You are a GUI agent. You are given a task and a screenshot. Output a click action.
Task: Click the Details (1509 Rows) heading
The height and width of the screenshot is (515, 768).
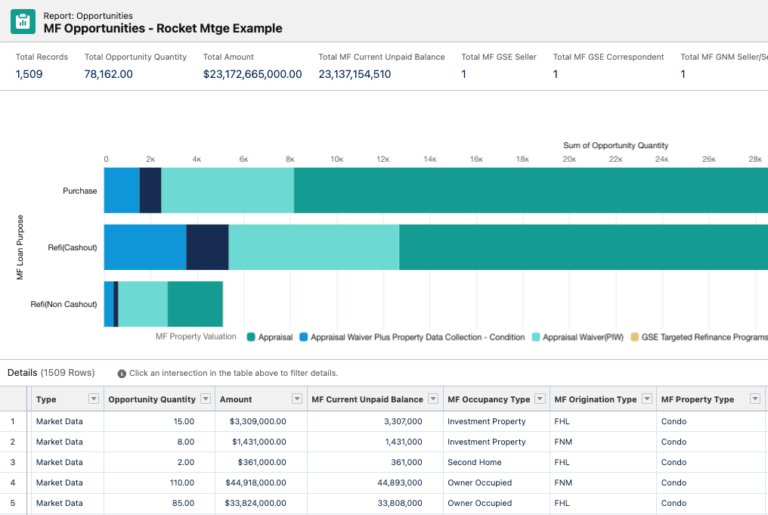tap(51, 373)
